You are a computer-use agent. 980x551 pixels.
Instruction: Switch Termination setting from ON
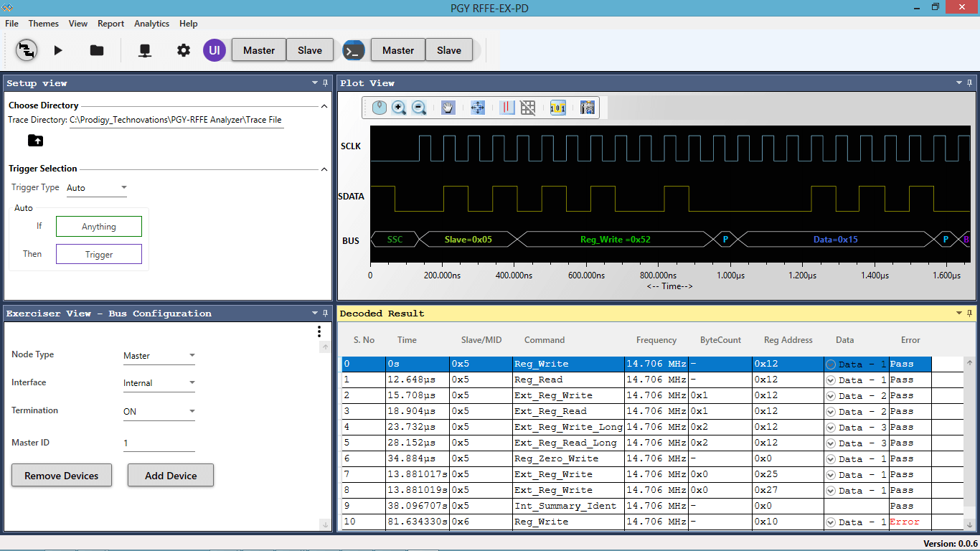[x=159, y=410]
